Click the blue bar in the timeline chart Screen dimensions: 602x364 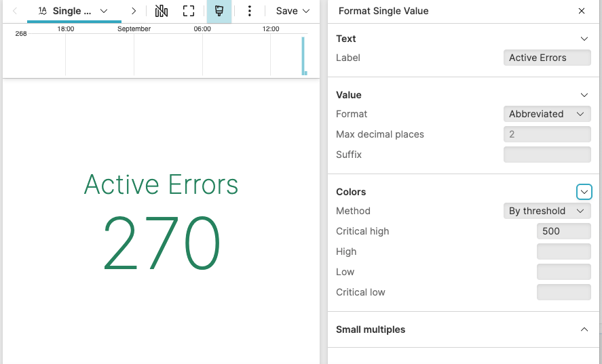(303, 56)
